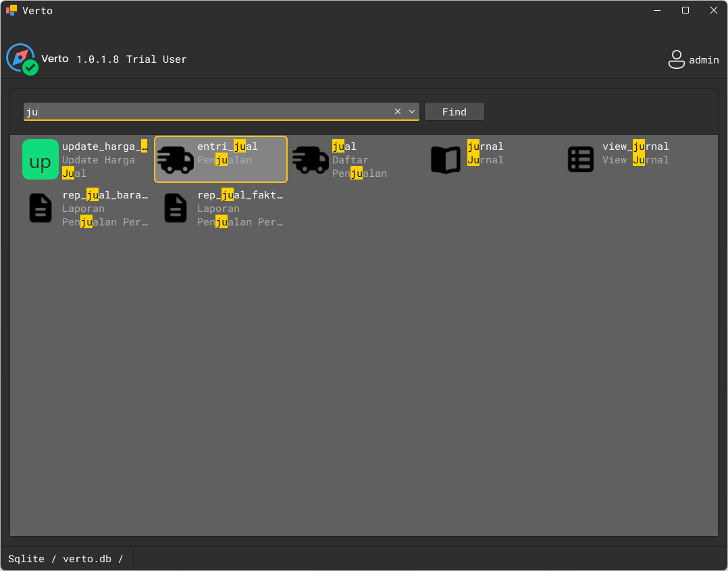Click inside the search text field
The image size is (728, 571).
[x=203, y=111]
